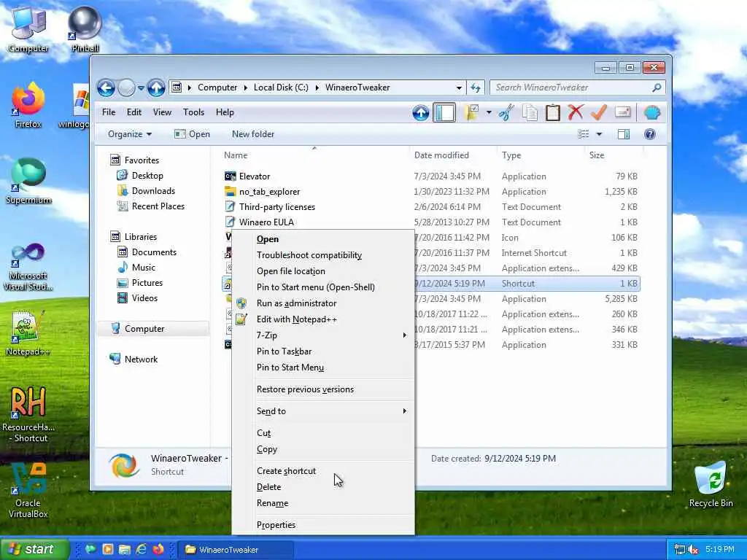Expand the Send to submenu
The image size is (747, 560).
point(323,411)
